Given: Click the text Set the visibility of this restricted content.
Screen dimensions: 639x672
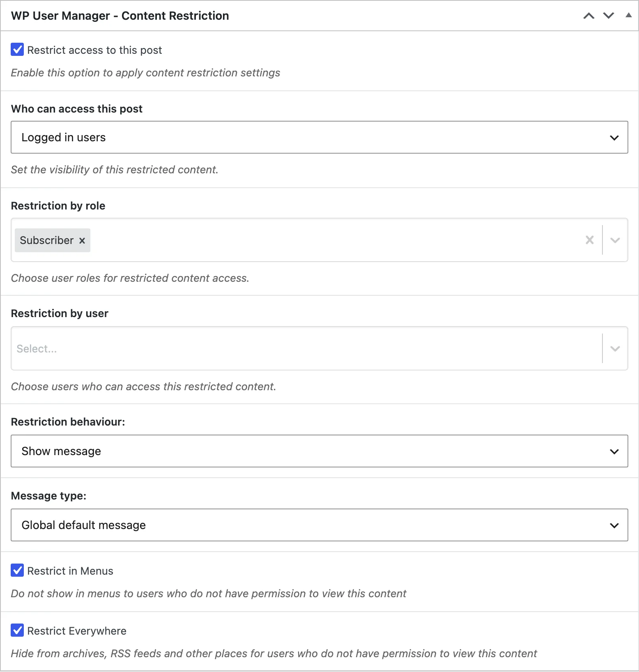Looking at the screenshot, I should (x=115, y=170).
